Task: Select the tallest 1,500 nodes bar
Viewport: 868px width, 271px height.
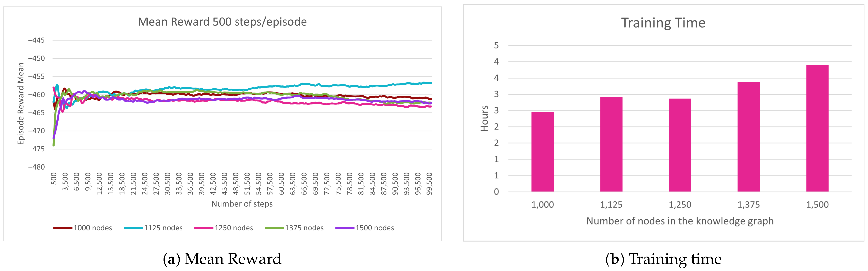Action: 817,128
